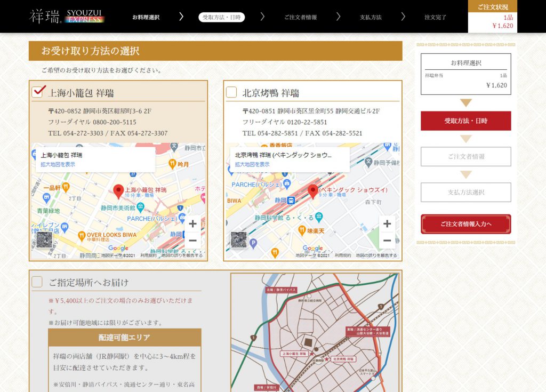This screenshot has width=546, height=392.
Task: Open ご注文者情報 step in header
Action: [300, 17]
